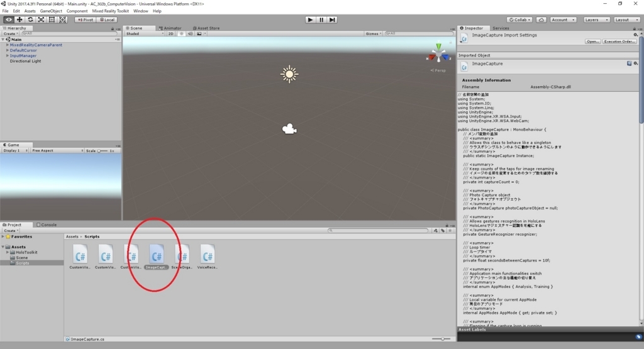The width and height of the screenshot is (644, 349).
Task: Click the Step frame button
Action: tap(332, 19)
